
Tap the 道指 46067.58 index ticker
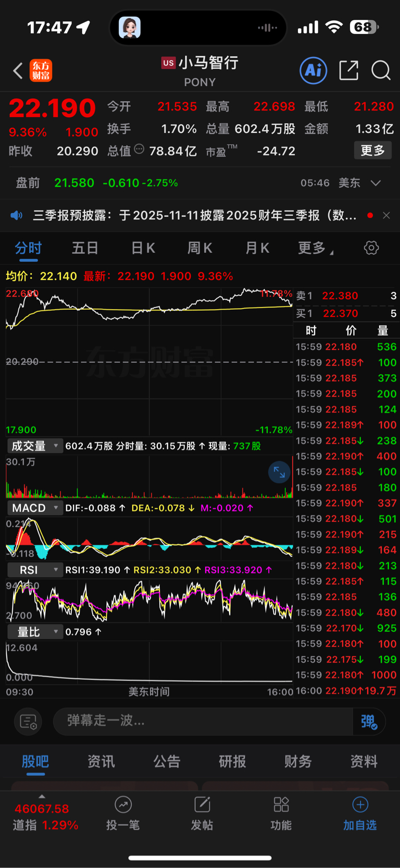pyautogui.click(x=45, y=817)
